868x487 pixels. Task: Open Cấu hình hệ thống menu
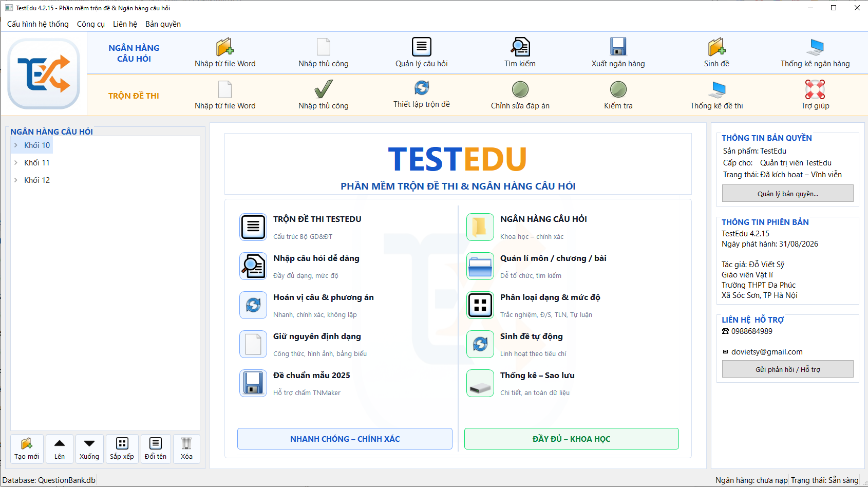[x=38, y=24]
